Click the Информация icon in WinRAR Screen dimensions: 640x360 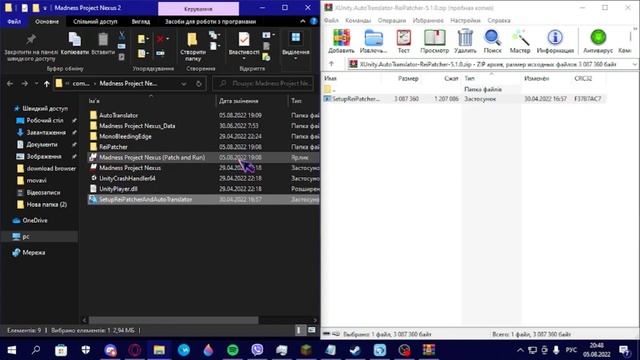pyautogui.click(x=555, y=41)
